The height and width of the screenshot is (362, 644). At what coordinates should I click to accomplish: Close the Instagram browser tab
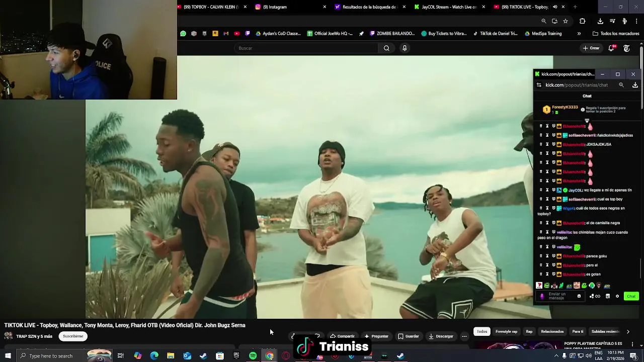tap(325, 7)
